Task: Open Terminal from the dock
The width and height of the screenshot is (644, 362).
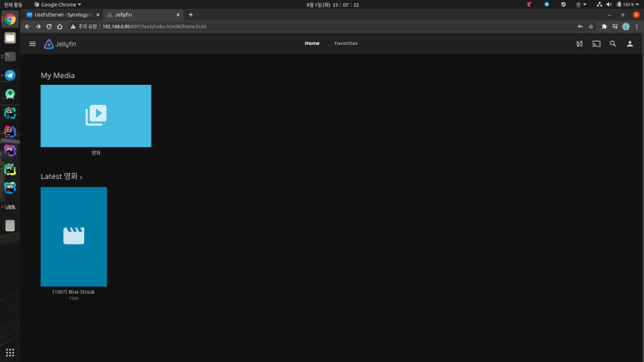Action: (x=10, y=57)
